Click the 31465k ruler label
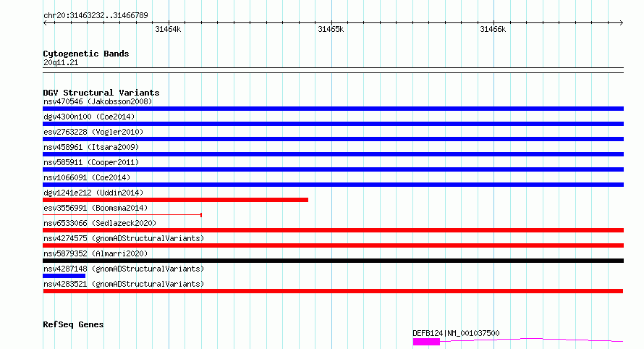 (x=331, y=29)
